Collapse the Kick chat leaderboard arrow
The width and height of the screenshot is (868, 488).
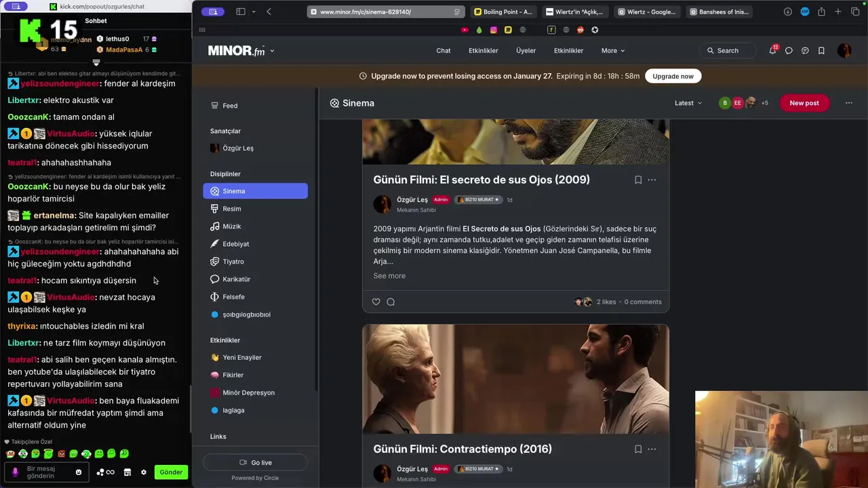click(96, 62)
